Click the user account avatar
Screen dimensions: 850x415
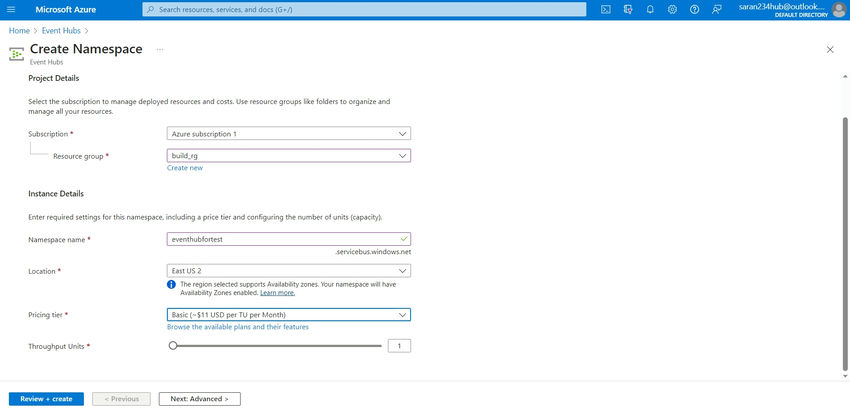[839, 10]
